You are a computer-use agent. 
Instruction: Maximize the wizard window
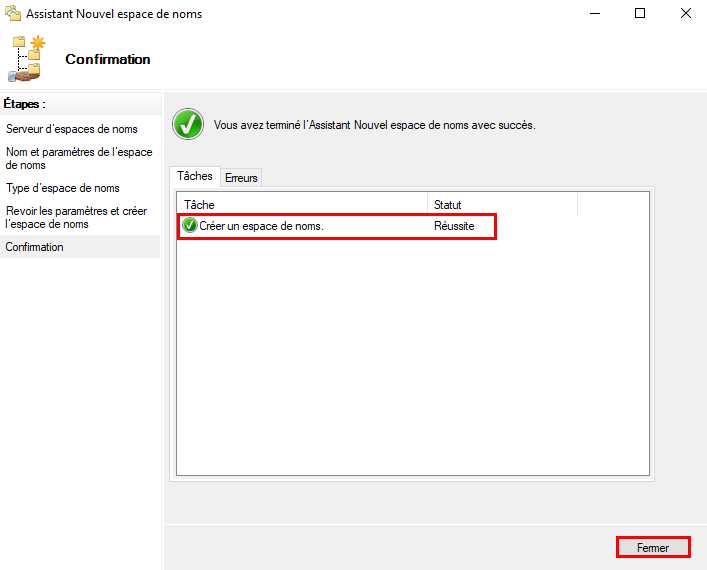click(640, 14)
